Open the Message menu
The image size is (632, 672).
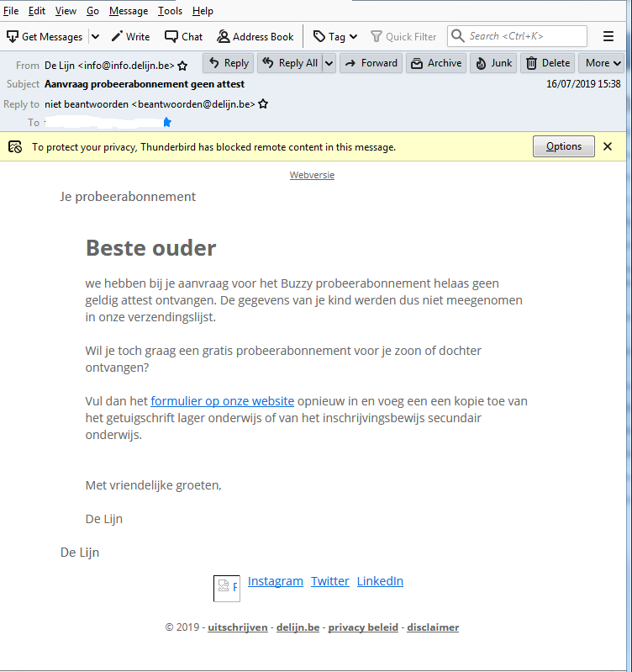[128, 11]
